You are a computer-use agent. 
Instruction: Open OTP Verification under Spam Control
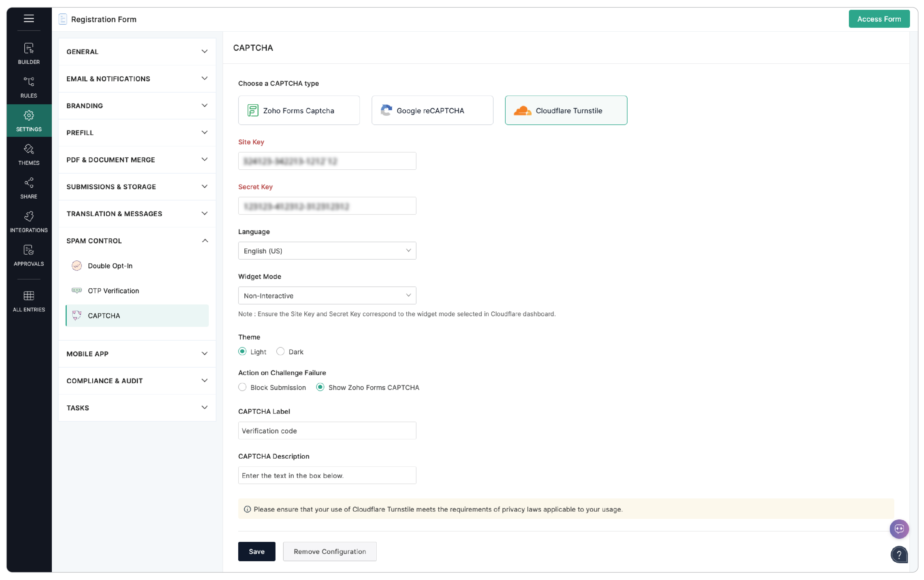pyautogui.click(x=113, y=291)
